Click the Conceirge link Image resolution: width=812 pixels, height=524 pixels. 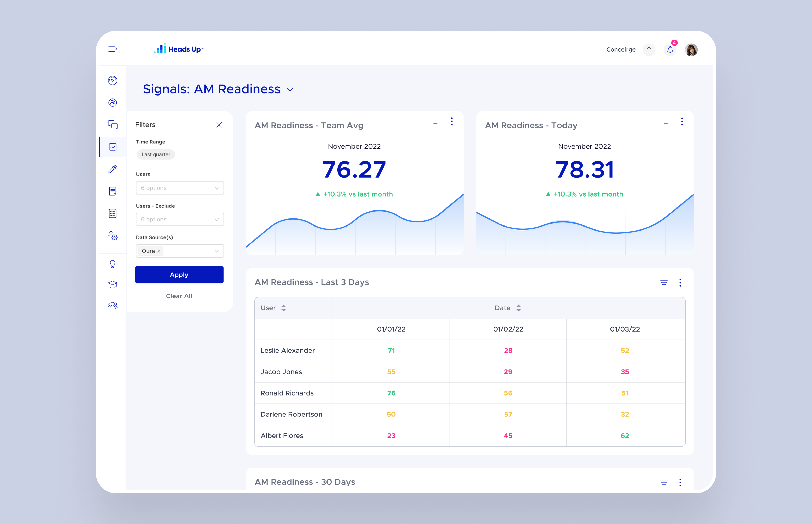pos(621,50)
